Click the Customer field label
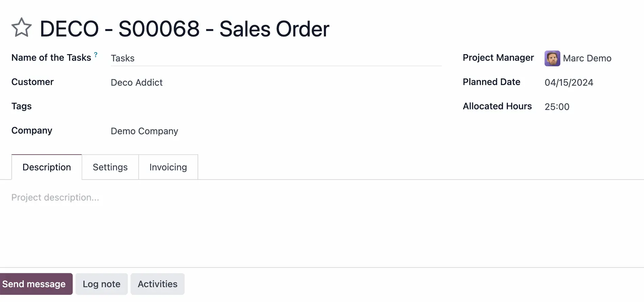Image resolution: width=644 pixels, height=302 pixels. tap(32, 82)
